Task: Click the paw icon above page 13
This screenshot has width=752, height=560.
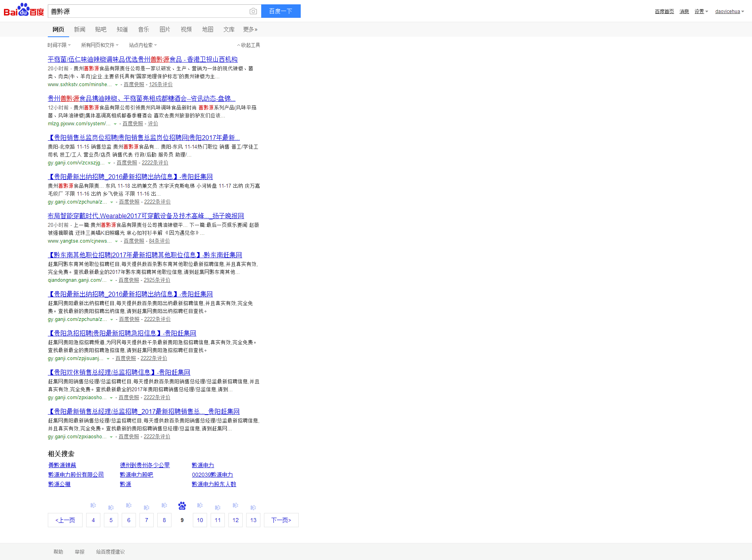Action: click(253, 507)
